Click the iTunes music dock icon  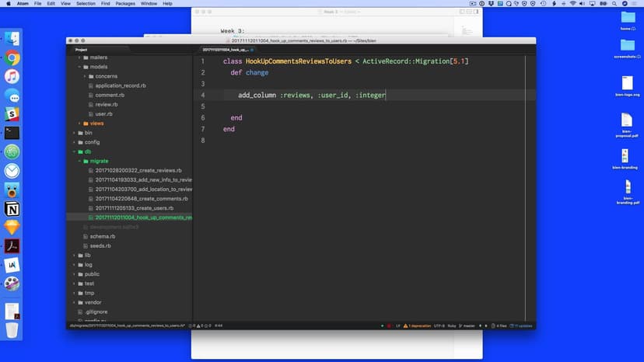[x=12, y=76]
